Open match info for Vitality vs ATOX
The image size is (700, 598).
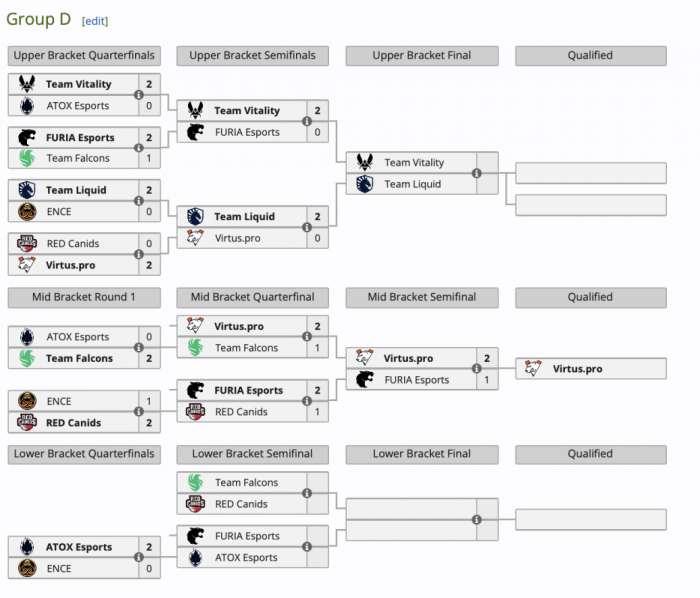tap(139, 95)
